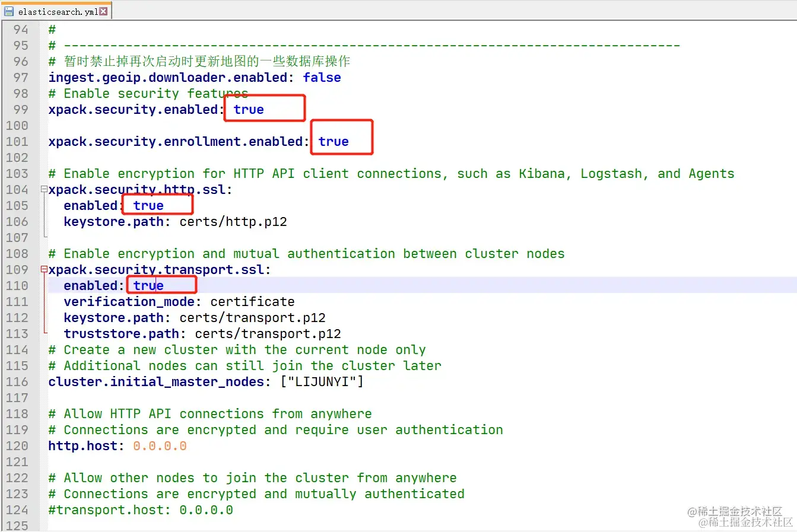Click comment 'Additional nodes can still join'
This screenshot has height=532, width=797.
(245, 366)
